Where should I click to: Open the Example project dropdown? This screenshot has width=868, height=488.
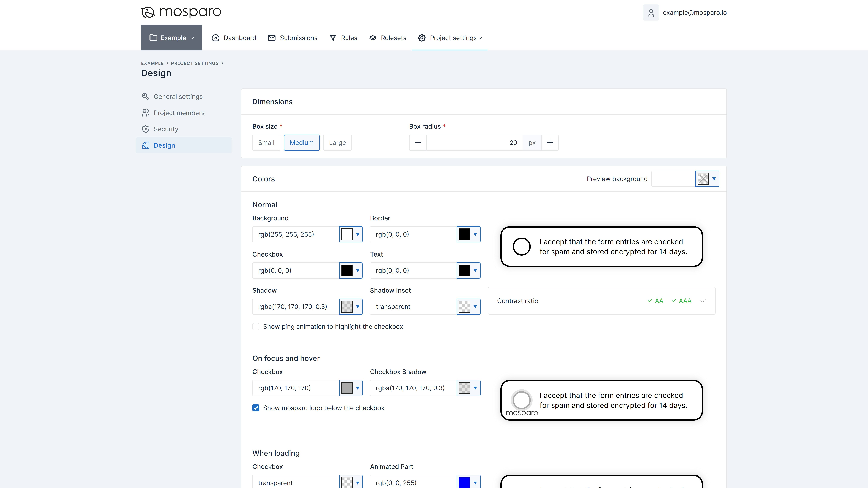[x=171, y=37]
